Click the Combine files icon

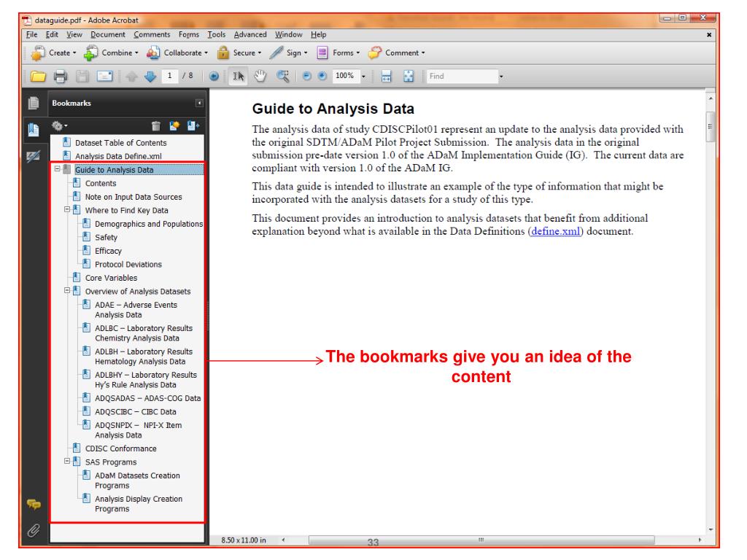90,52
